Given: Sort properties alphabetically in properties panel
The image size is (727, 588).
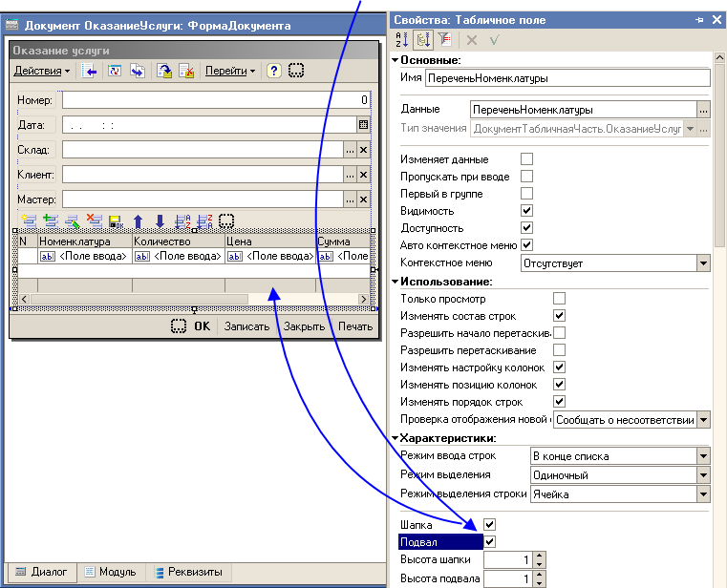Looking at the screenshot, I should pos(402,40).
